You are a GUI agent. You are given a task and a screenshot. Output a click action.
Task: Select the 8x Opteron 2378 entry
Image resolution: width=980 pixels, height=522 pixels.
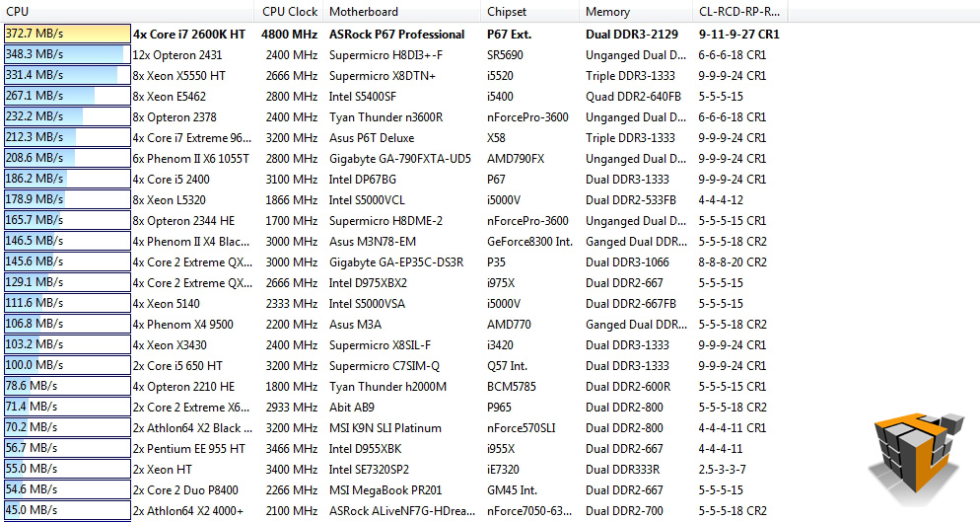click(x=175, y=117)
